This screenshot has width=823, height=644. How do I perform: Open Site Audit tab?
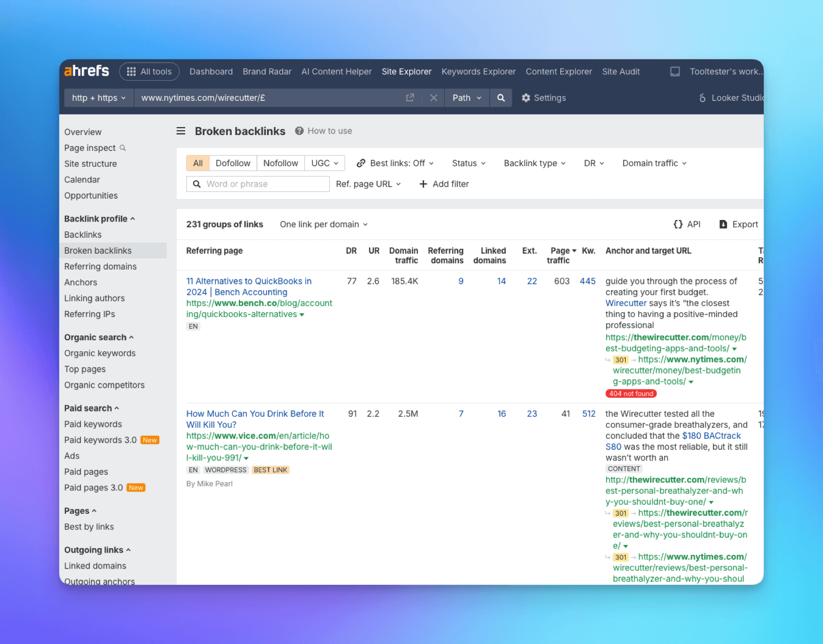coord(621,72)
